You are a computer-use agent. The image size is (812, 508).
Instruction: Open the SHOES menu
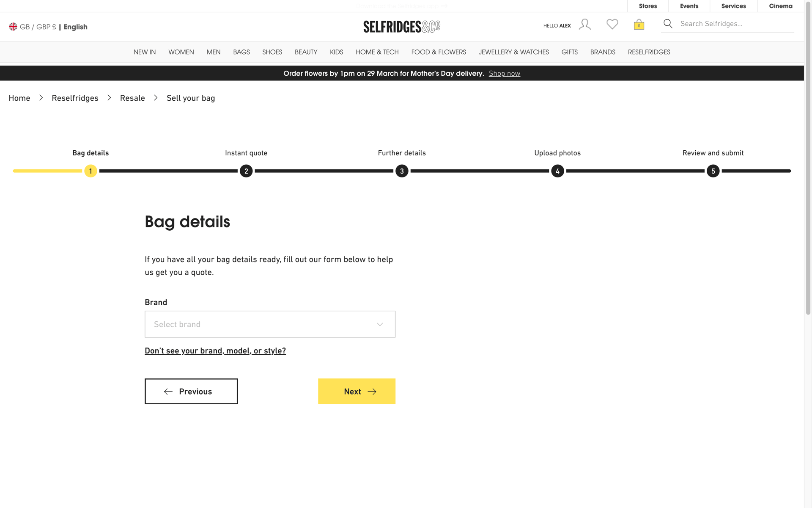tap(272, 52)
